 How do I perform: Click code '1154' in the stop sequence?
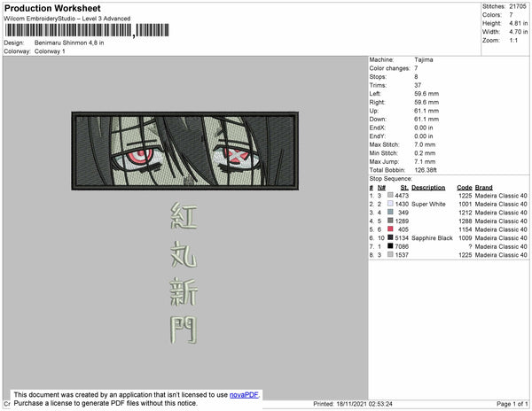[465, 229]
